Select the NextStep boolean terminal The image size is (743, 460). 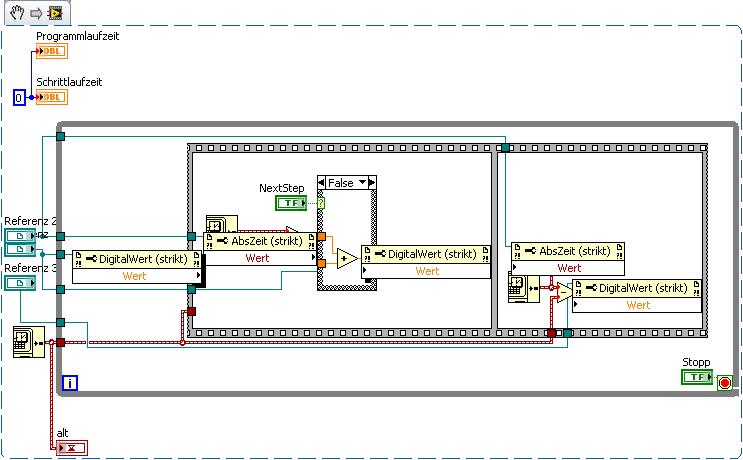[x=291, y=203]
